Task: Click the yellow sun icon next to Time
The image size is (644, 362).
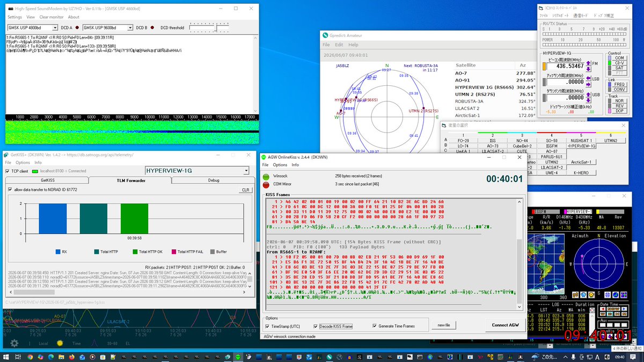Action: click(60, 343)
